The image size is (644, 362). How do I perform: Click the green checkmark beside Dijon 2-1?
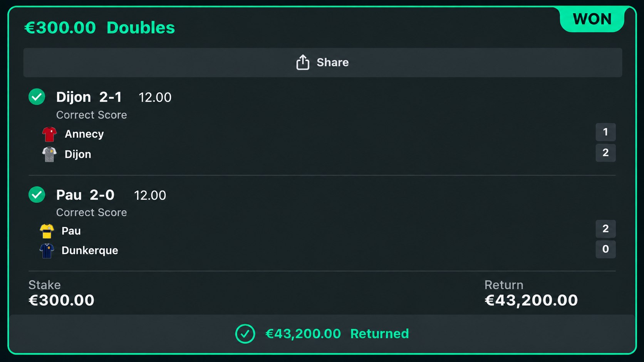pyautogui.click(x=37, y=97)
